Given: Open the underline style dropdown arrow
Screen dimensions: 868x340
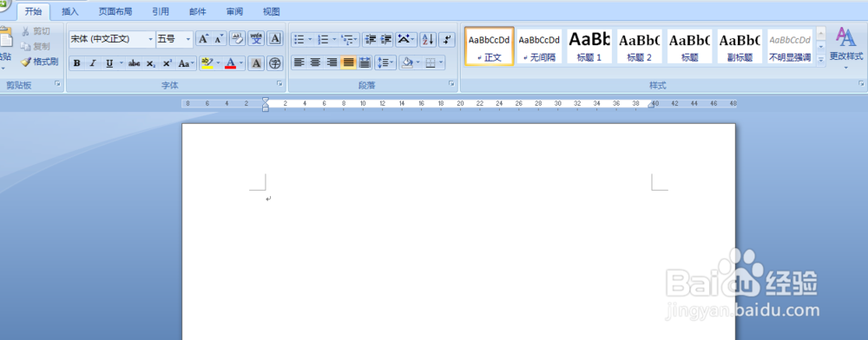Looking at the screenshot, I should point(122,63).
